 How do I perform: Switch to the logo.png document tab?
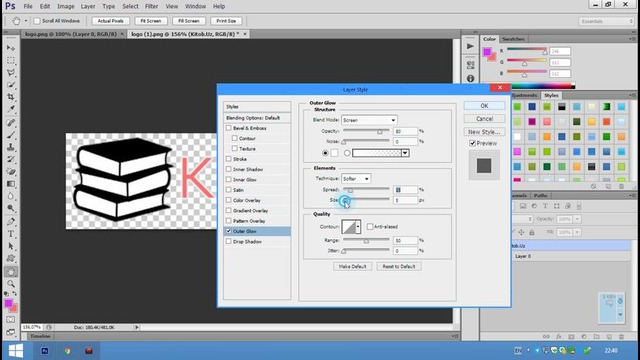(71, 34)
